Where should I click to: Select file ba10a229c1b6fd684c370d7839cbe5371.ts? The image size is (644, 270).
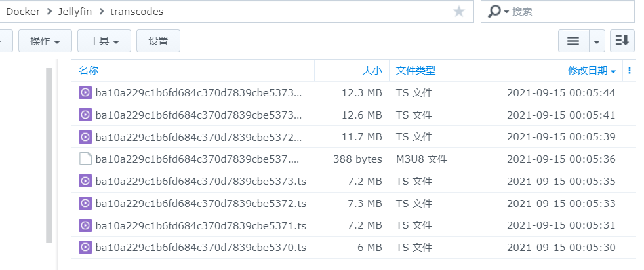[x=201, y=225]
